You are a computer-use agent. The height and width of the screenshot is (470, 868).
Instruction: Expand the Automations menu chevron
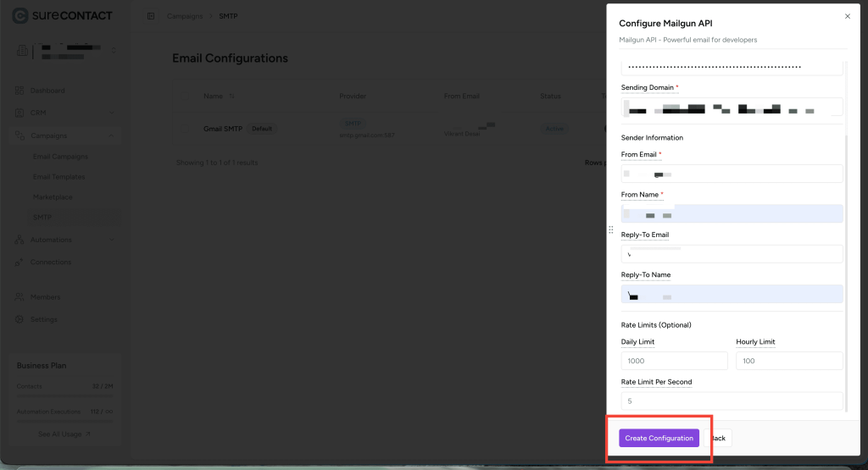pyautogui.click(x=112, y=240)
